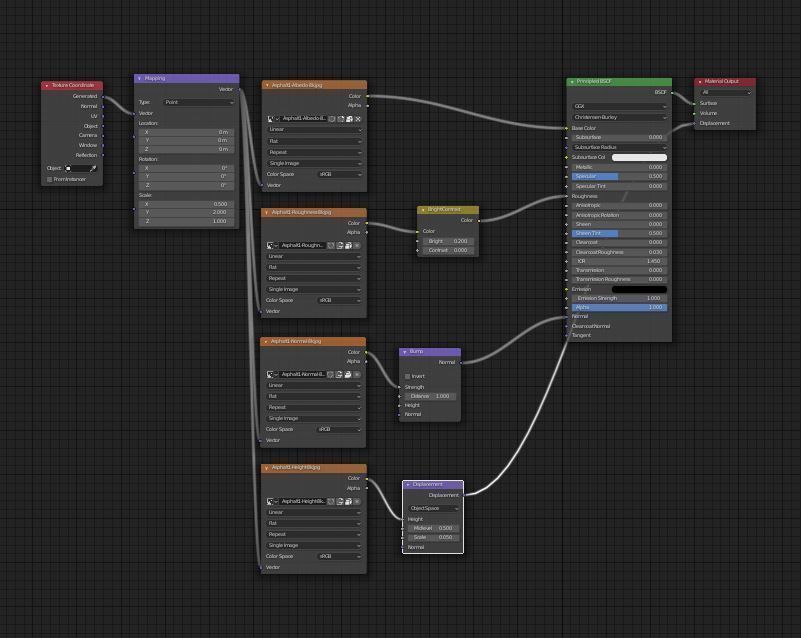This screenshot has width=801, height=638.
Task: Click the Metallic value slider
Action: 620,167
